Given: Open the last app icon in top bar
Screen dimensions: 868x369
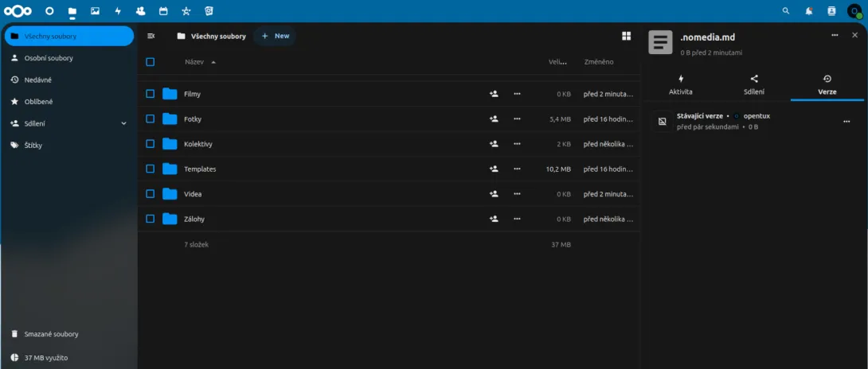Looking at the screenshot, I should point(209,11).
